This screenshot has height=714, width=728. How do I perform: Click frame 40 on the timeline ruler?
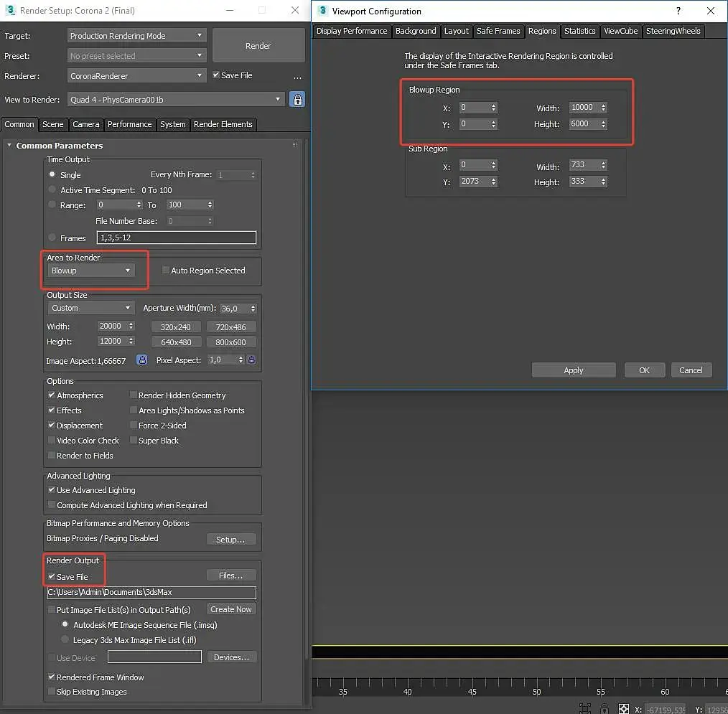407,692
